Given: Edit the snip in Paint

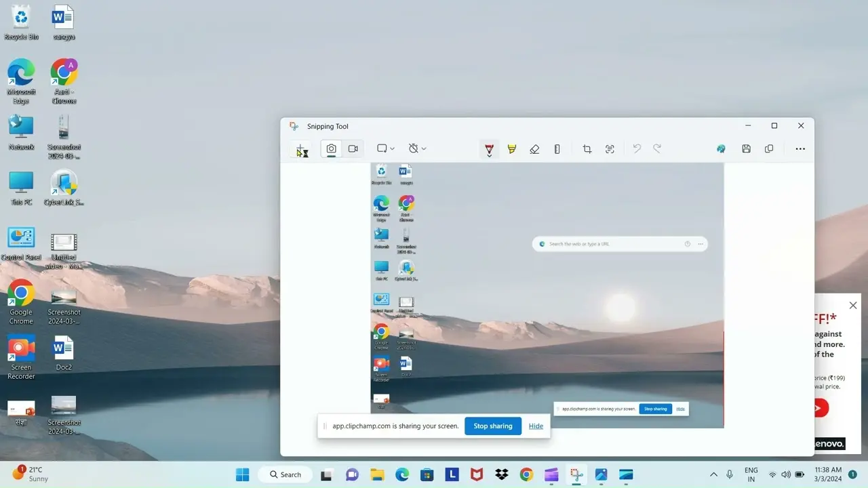Looking at the screenshot, I should click(x=722, y=149).
